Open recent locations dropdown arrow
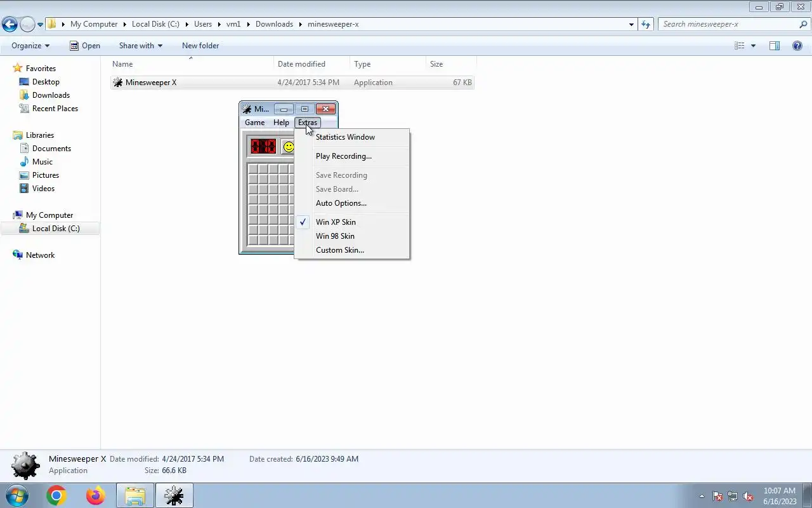812x508 pixels. 40,25
